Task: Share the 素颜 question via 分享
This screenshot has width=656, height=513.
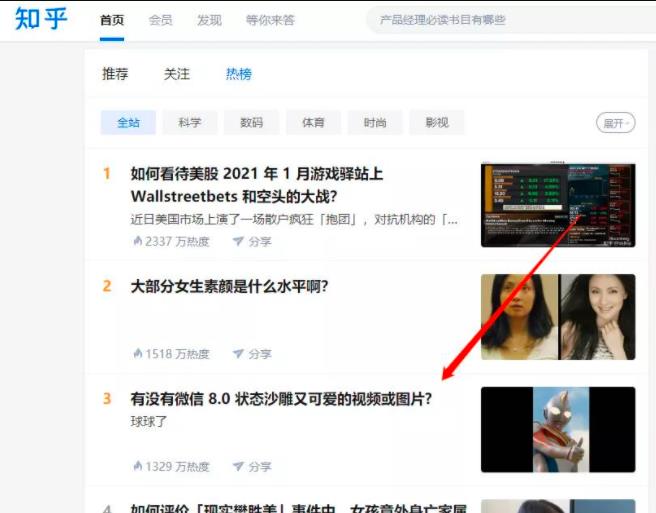Action: point(252,354)
